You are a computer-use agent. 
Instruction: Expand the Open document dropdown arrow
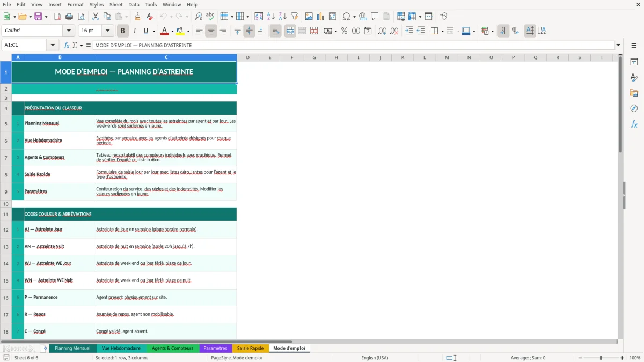30,17
